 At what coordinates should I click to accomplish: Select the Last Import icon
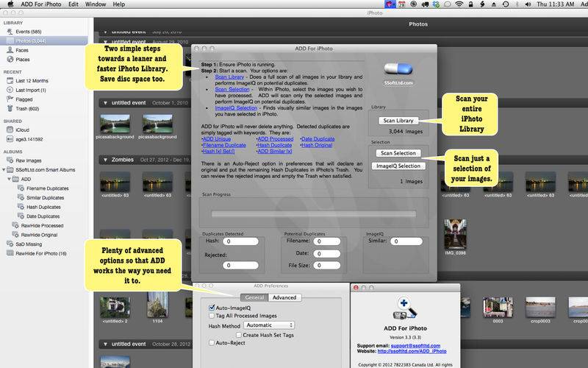[10, 90]
